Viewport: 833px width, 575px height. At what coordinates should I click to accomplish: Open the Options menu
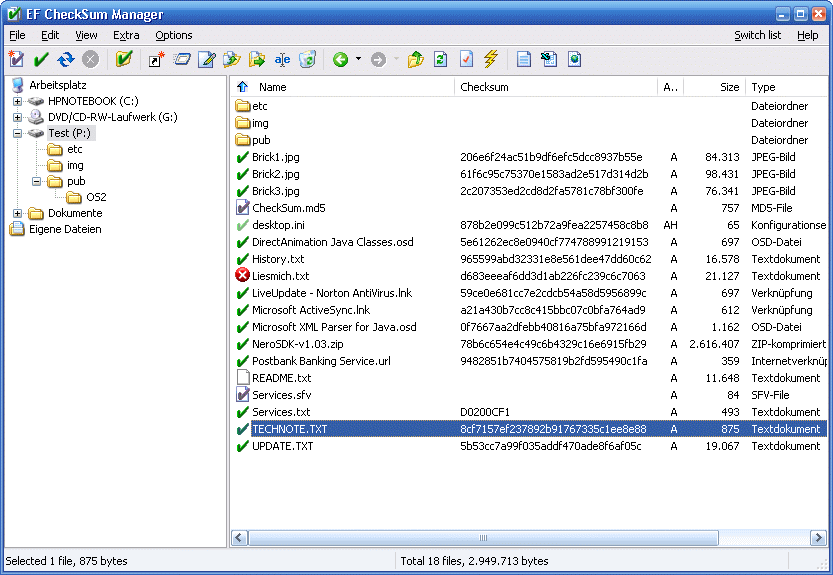point(174,35)
